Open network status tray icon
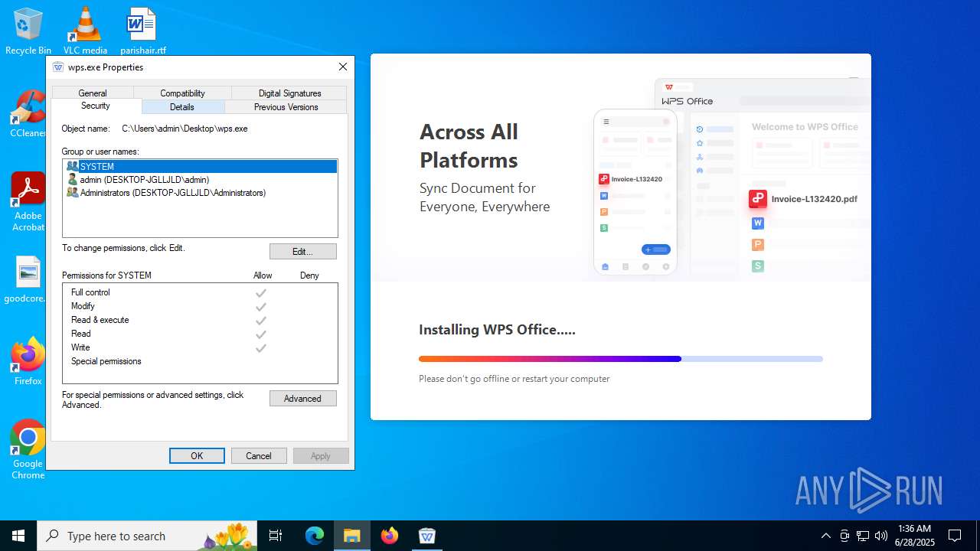This screenshot has height=551, width=980. point(863,536)
